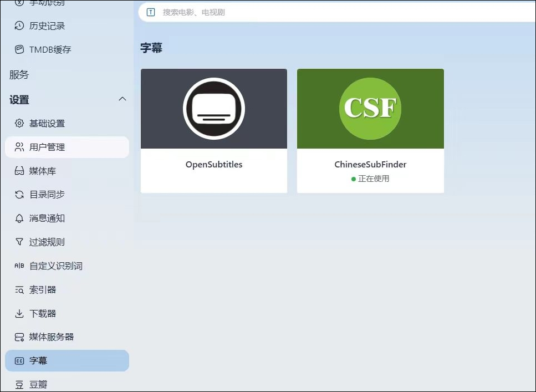
Task: Click the subtitles CC icon
Action: [x=19, y=361]
